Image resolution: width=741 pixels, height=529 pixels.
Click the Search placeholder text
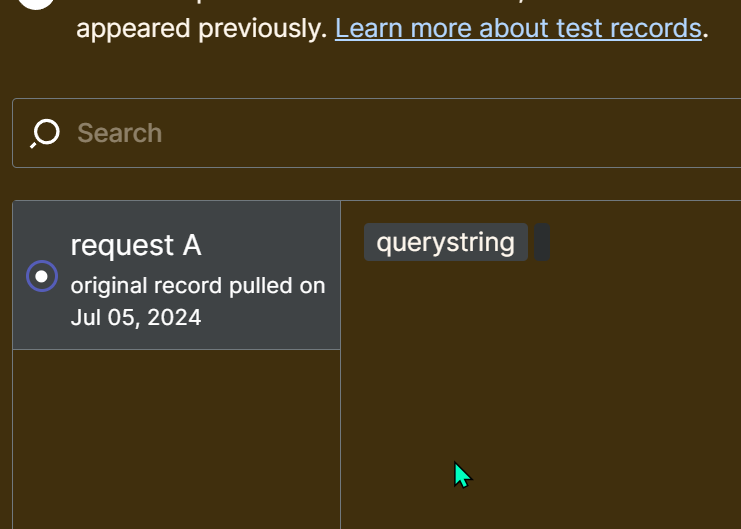(120, 133)
